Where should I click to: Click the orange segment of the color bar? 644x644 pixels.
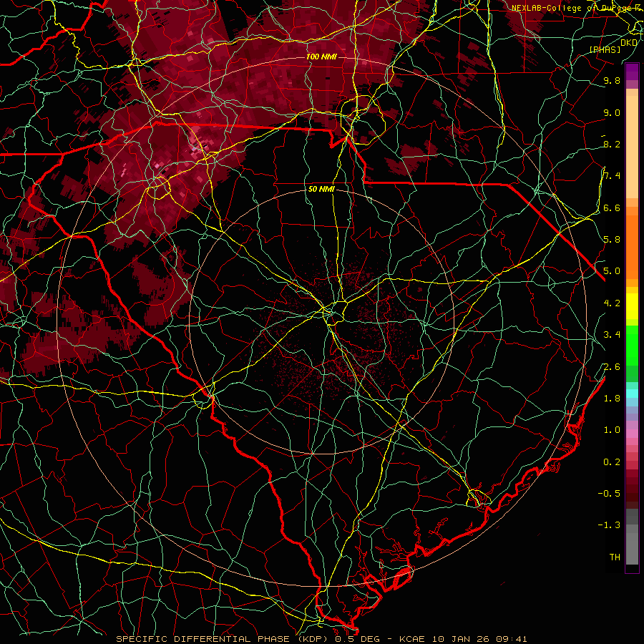[x=632, y=246]
